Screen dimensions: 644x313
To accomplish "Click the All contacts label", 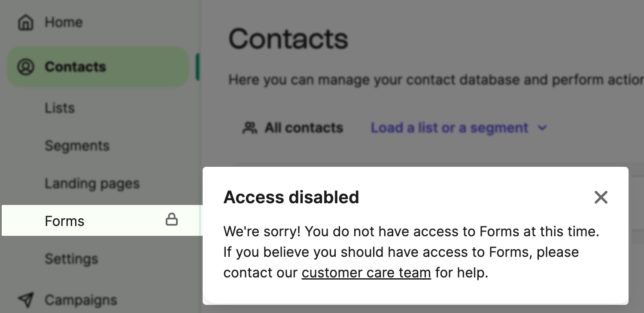I will click(x=303, y=127).
